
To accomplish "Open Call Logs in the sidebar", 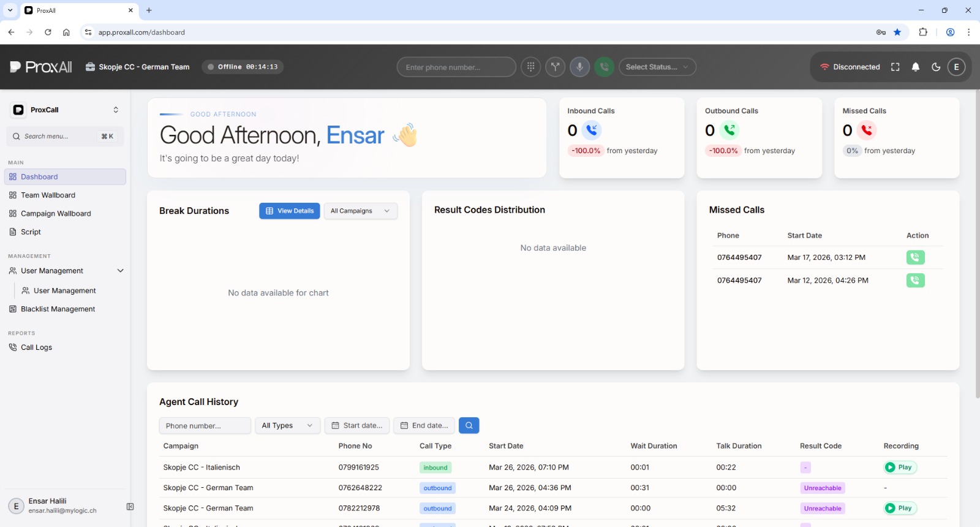I will click(65, 347).
